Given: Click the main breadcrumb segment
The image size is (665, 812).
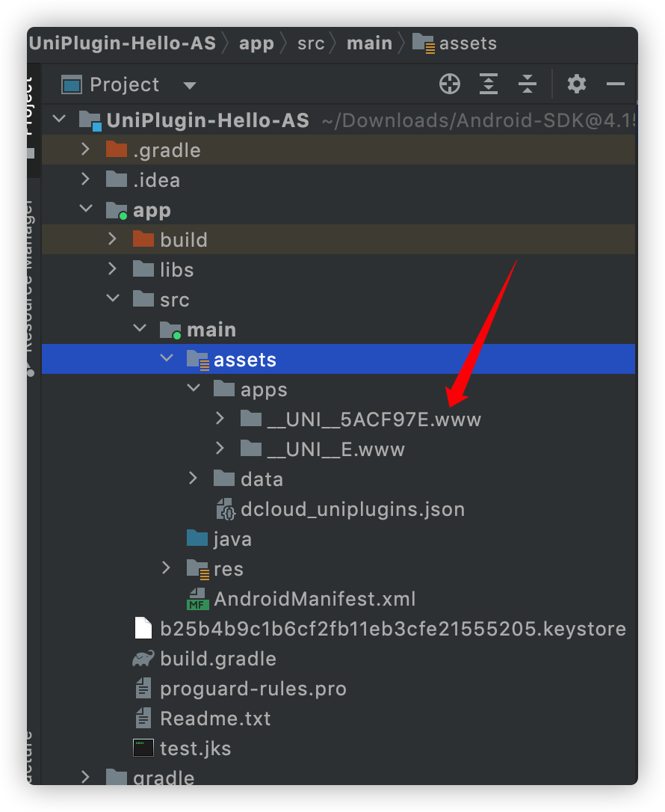Looking at the screenshot, I should pos(370,43).
